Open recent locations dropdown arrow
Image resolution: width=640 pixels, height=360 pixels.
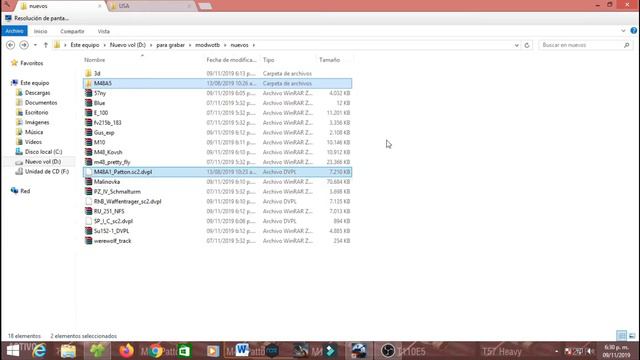pyautogui.click(x=36, y=45)
